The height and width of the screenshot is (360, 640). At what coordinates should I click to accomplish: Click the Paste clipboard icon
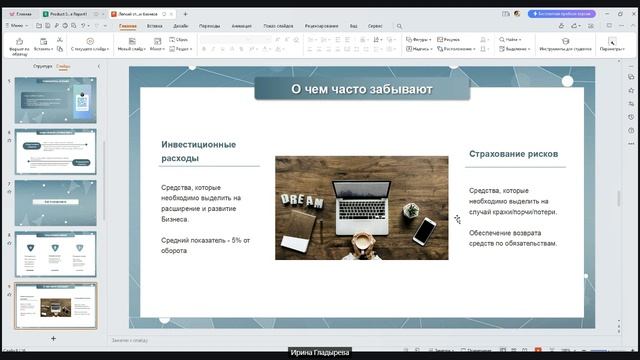pos(43,42)
